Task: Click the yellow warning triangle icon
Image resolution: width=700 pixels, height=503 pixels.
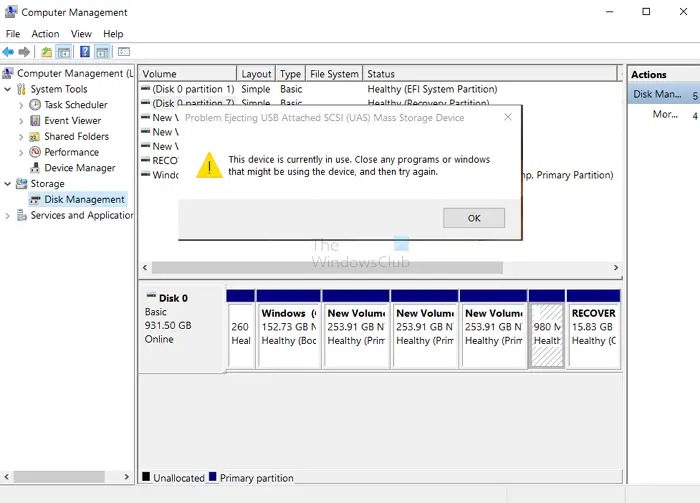Action: [209, 165]
